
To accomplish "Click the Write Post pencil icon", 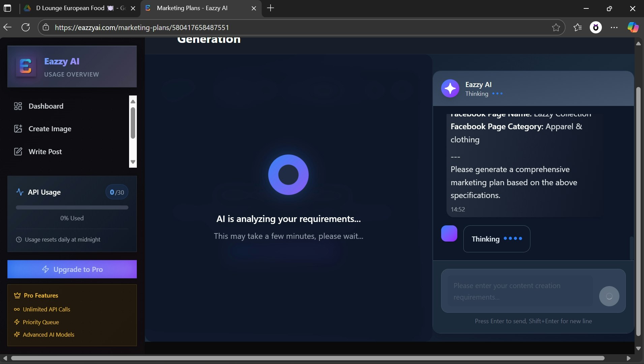I will tap(18, 151).
